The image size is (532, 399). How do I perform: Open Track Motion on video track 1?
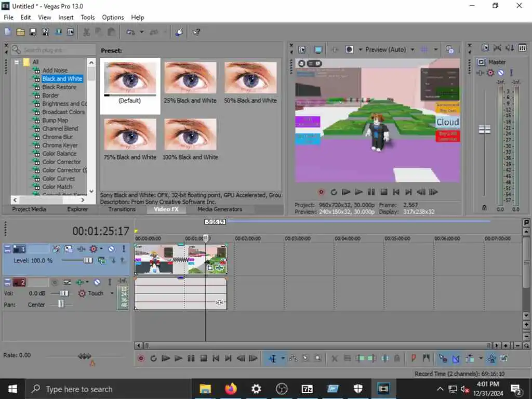(x=69, y=249)
